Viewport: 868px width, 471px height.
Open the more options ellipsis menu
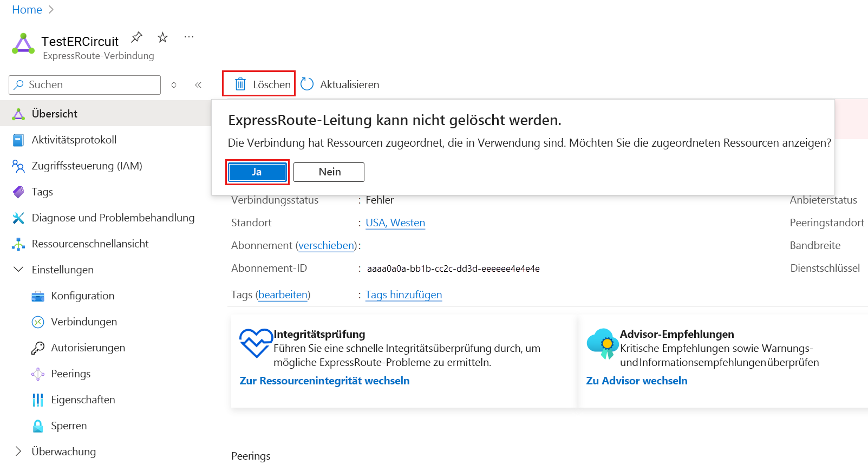click(x=189, y=37)
